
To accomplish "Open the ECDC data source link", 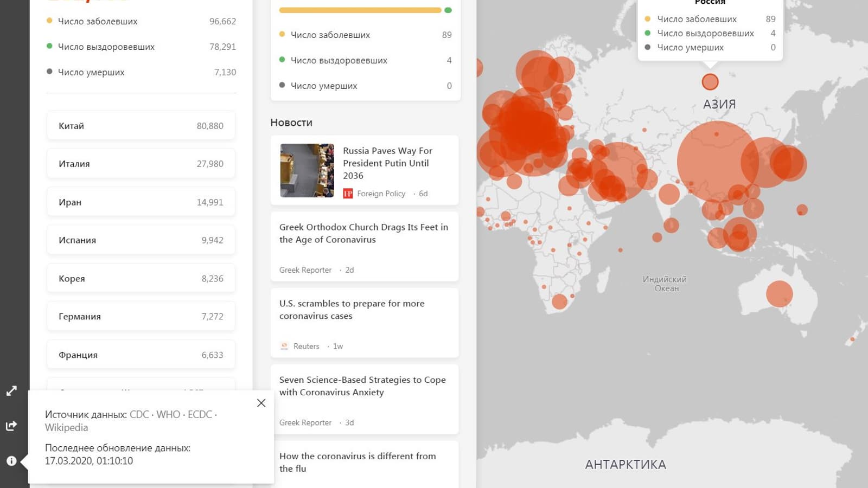I will [x=200, y=414].
